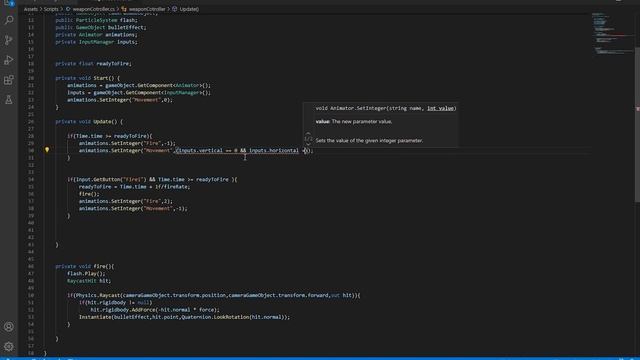
Task: Click 'RaycastHit hit;' line
Action: tap(89, 281)
